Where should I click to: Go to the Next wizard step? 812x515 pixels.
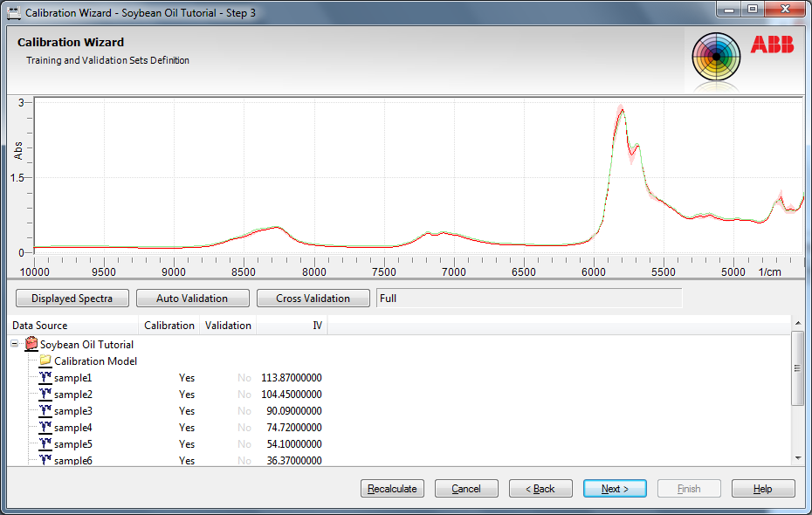click(615, 489)
